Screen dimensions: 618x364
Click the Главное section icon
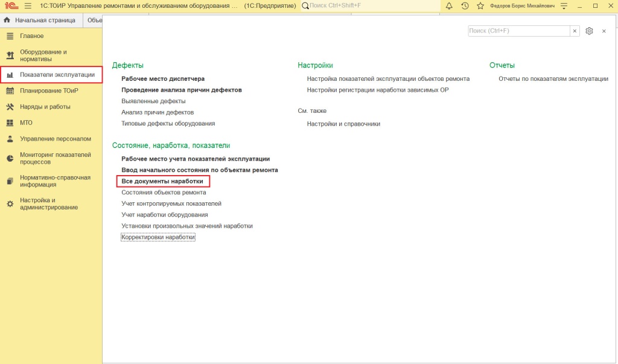[x=10, y=36]
